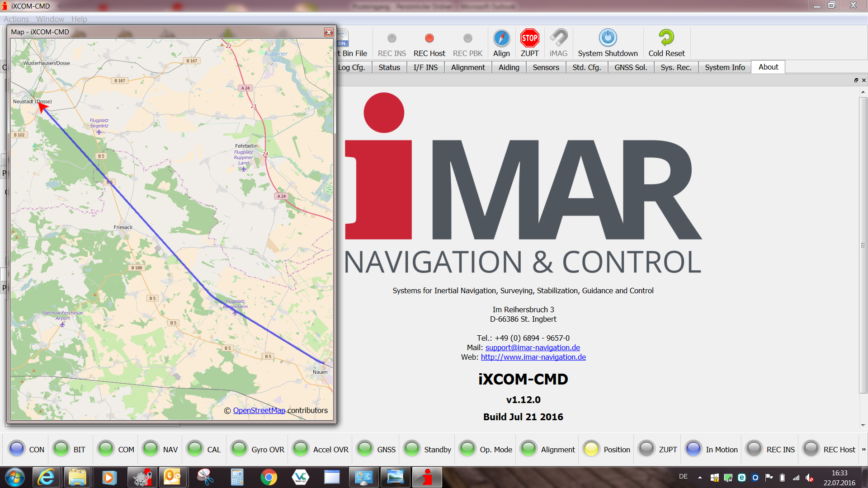Viewport: 868px width, 488px height.
Task: Close the Map - iXCOM-CMD window
Action: pos(329,32)
